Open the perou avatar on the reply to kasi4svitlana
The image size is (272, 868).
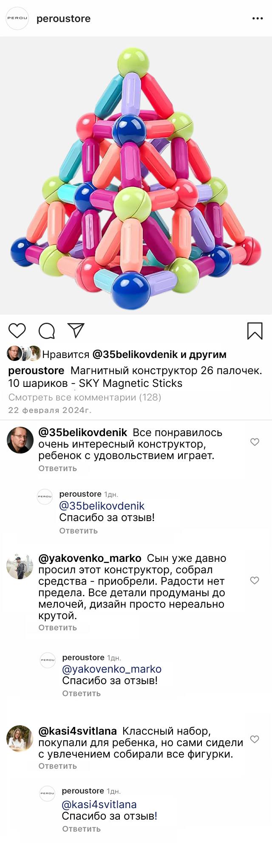47,793
